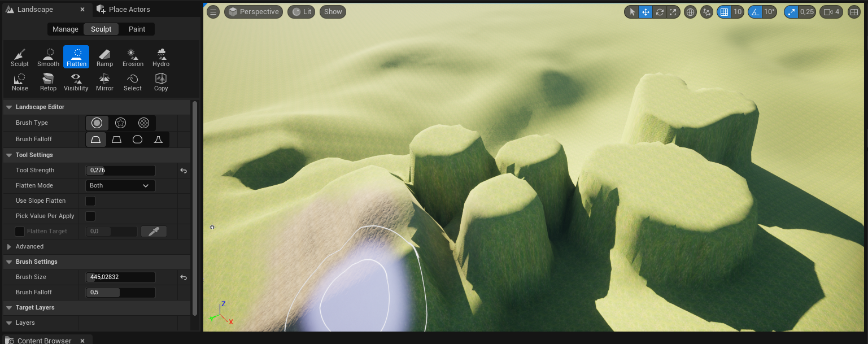This screenshot has width=868, height=344.
Task: Open the Flatten Mode dropdown
Action: pos(120,185)
